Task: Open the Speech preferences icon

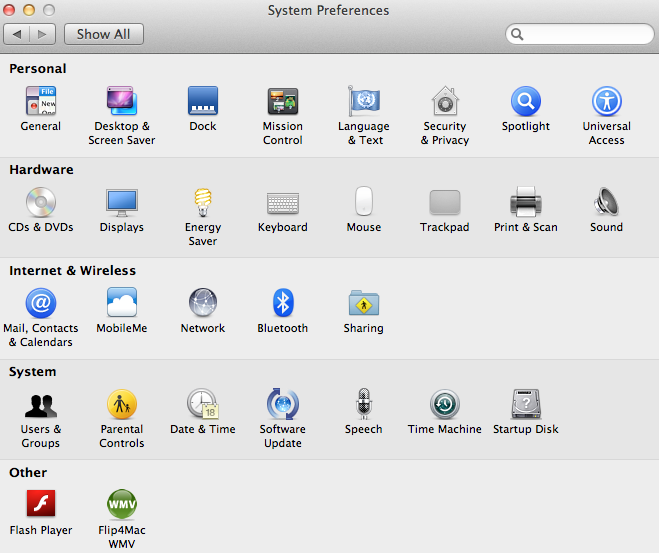Action: 364,403
